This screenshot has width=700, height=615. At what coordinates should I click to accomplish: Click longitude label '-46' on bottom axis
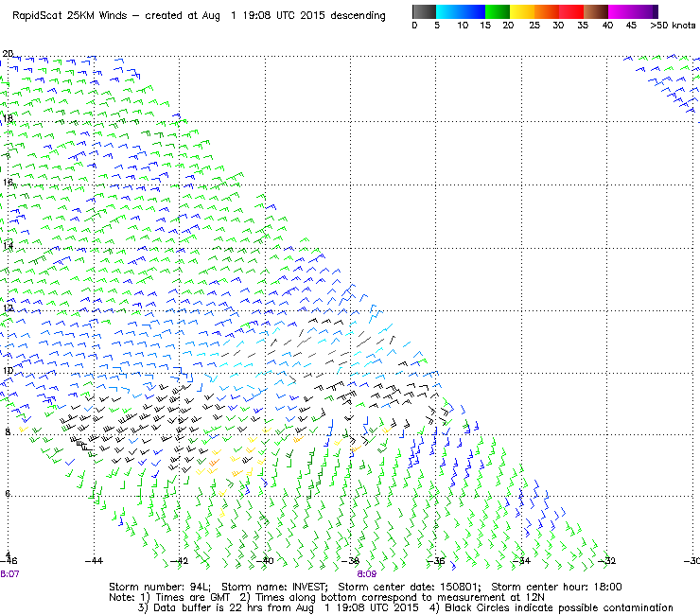(x=8, y=560)
